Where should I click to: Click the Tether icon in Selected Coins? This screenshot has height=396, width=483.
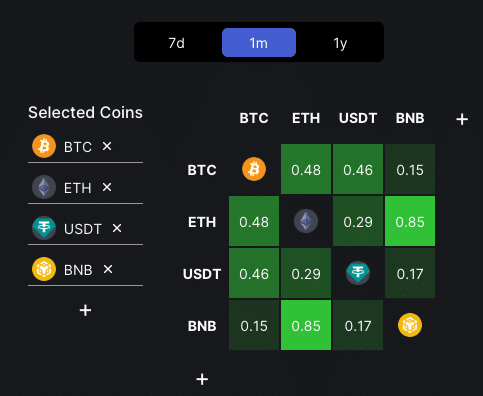point(44,228)
